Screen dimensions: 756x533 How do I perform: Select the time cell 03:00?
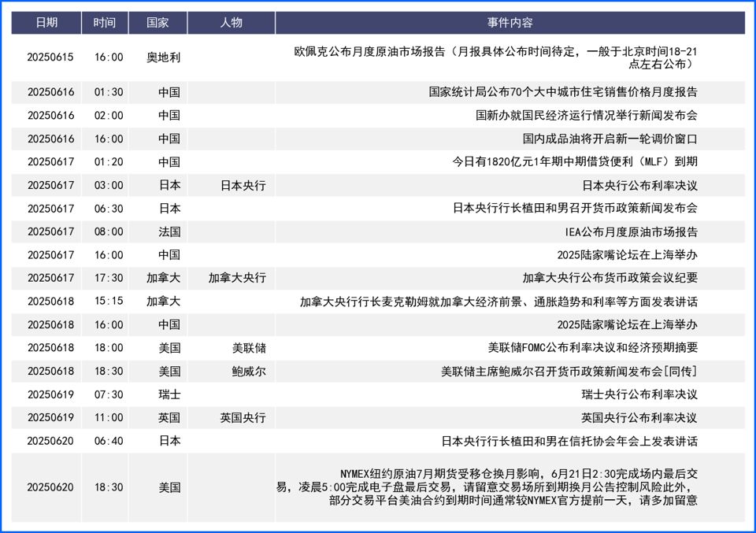click(x=109, y=186)
